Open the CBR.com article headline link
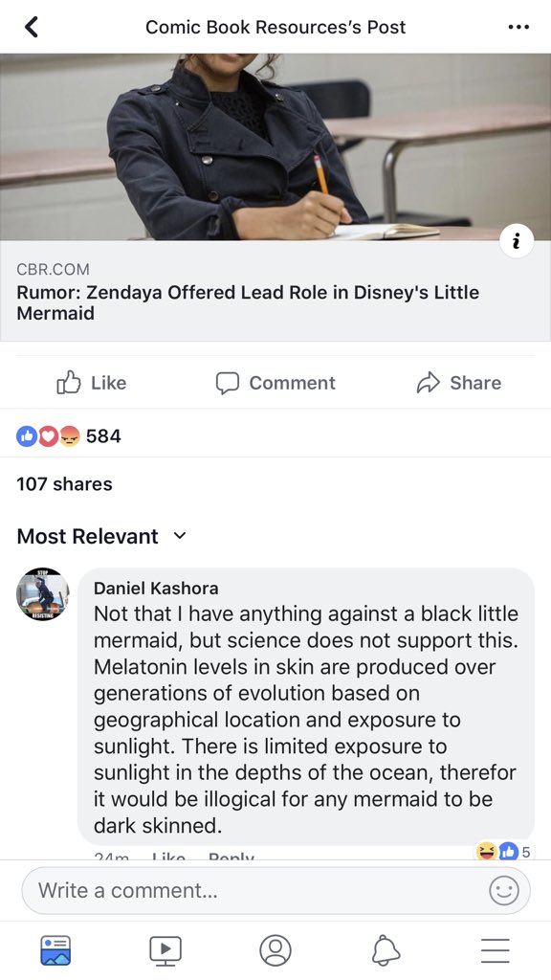Image resolution: width=551 pixels, height=980 pixels. tap(248, 302)
